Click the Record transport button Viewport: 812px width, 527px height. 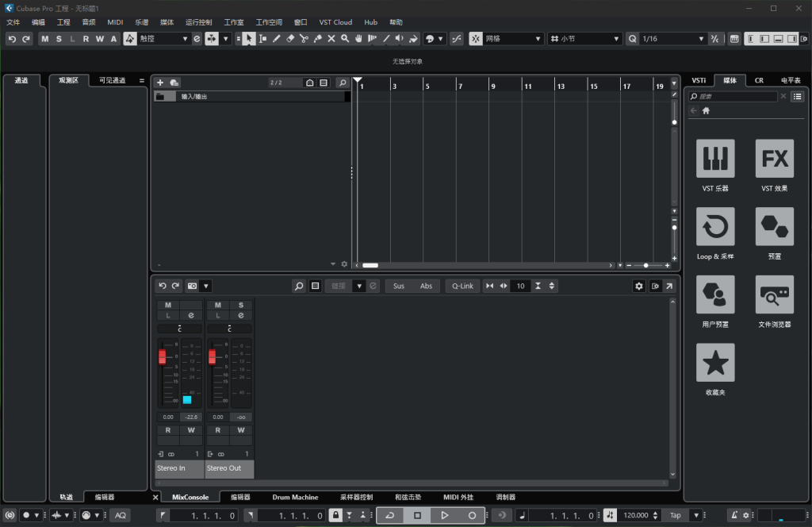pyautogui.click(x=472, y=515)
